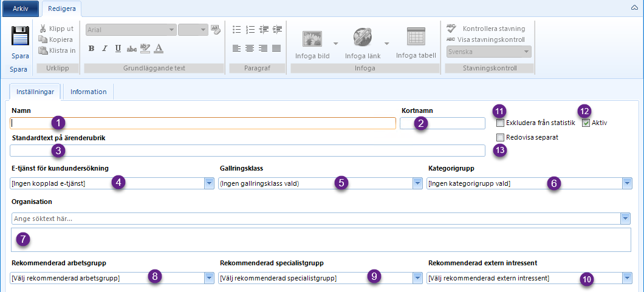Click the font color A icon
Screen dimensions: 644x292
(x=159, y=49)
